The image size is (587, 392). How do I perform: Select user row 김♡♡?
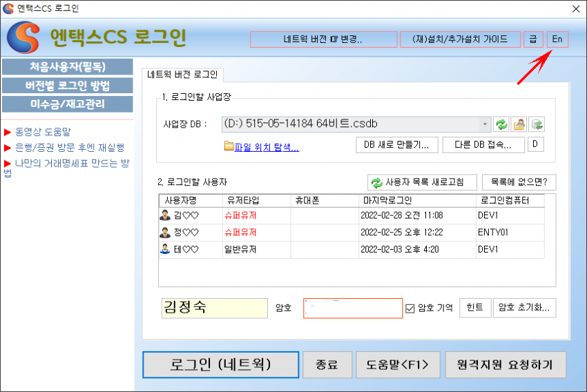(x=352, y=215)
